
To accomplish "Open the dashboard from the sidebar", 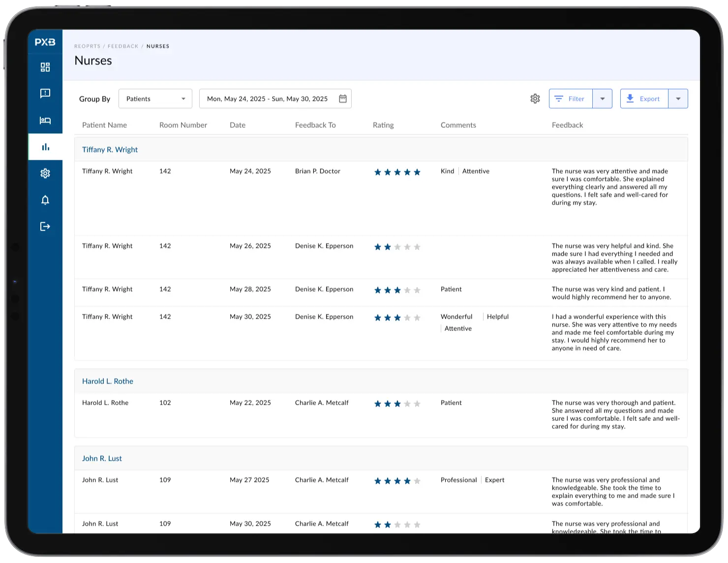I will pos(45,67).
